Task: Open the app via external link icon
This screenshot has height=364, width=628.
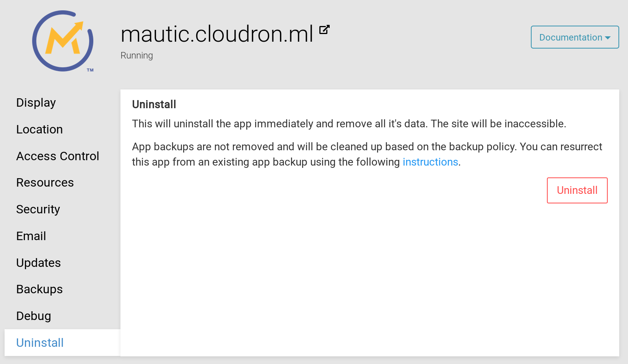Action: 324,29
